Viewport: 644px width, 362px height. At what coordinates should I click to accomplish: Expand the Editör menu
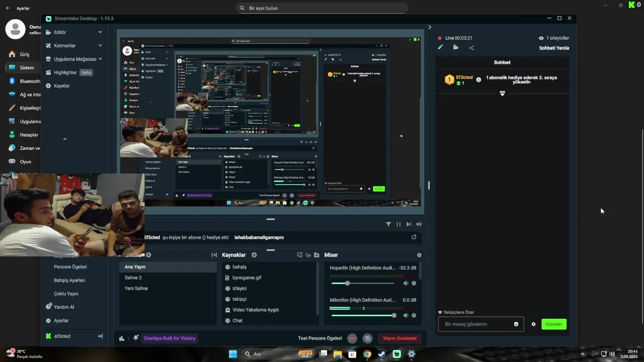[74, 32]
